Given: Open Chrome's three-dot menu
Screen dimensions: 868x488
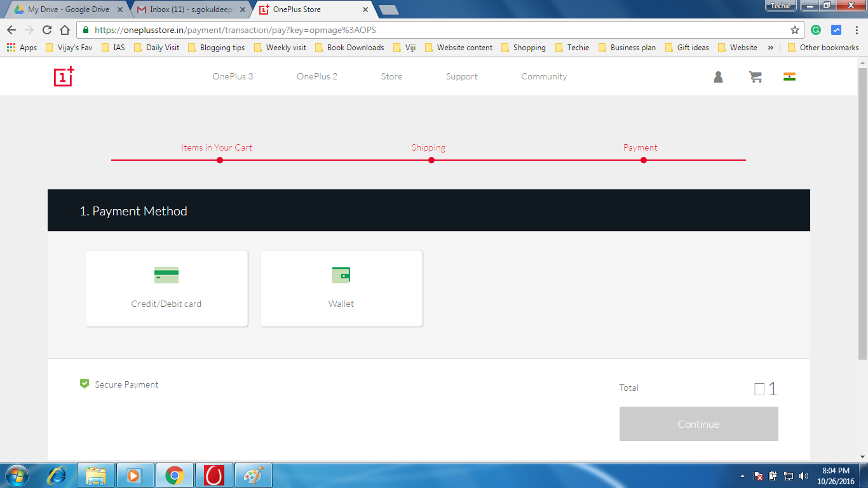Looking at the screenshot, I should pos(856,30).
